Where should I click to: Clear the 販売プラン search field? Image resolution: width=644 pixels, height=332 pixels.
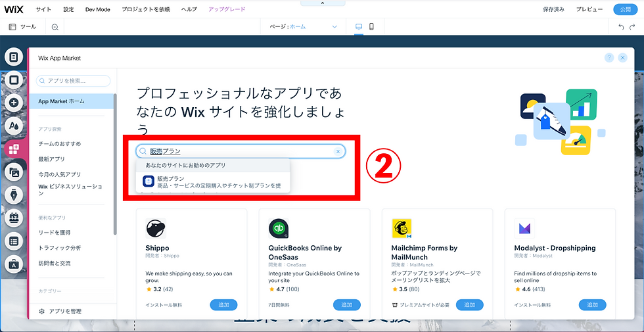click(x=338, y=152)
